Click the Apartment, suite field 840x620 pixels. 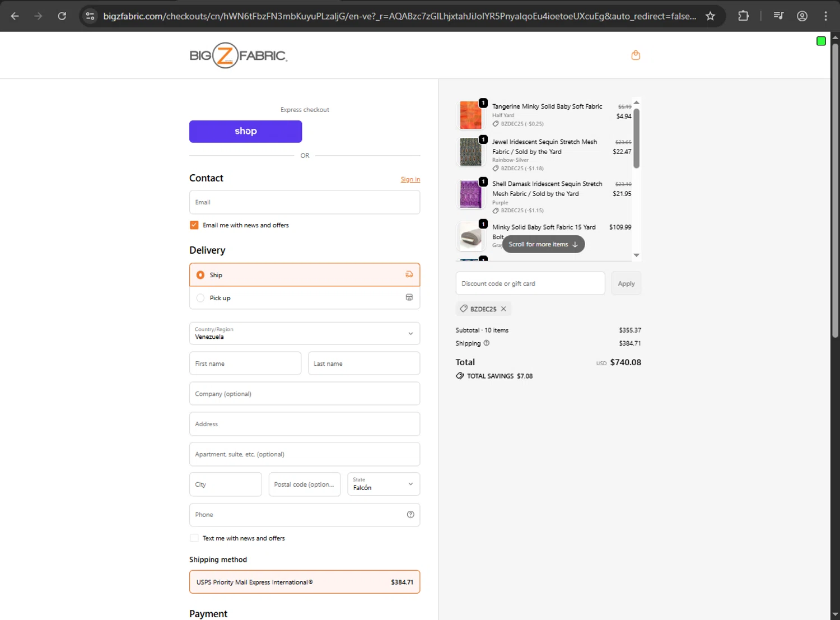(305, 454)
